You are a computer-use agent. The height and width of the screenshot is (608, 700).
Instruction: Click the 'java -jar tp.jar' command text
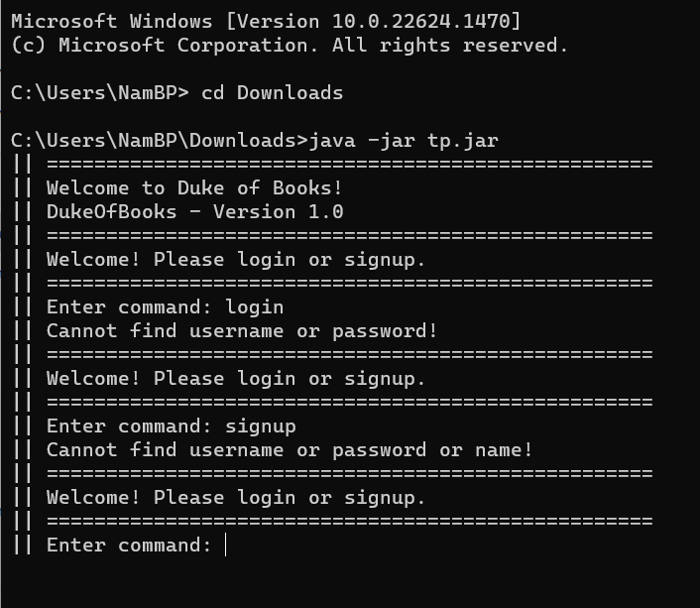coord(404,141)
